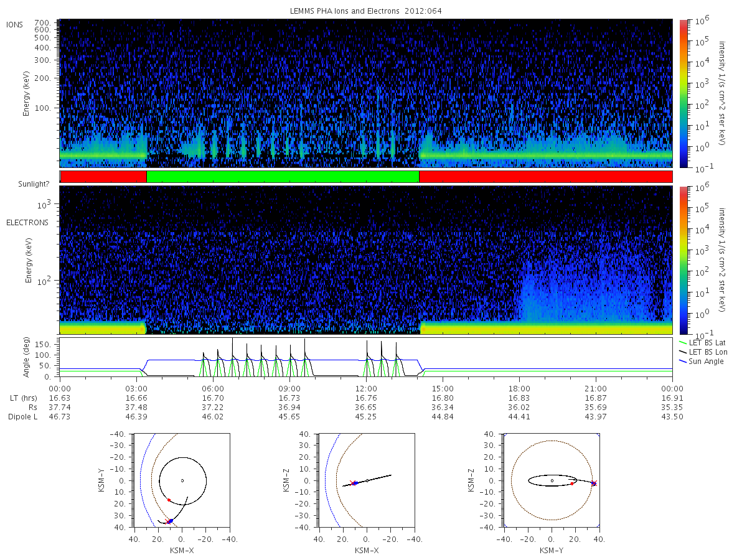Click the Dipole L value 44.41
This screenshot has height=560, width=747.
pos(519,416)
